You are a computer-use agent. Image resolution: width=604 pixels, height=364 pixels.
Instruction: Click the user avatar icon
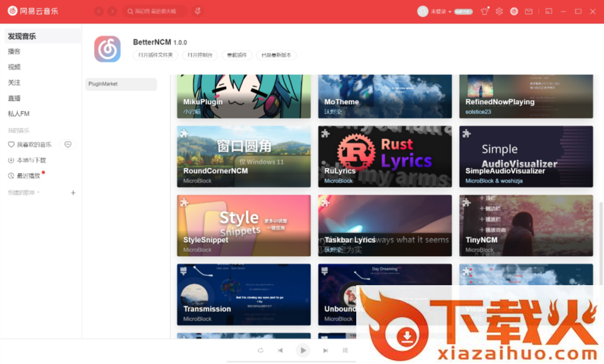(423, 12)
